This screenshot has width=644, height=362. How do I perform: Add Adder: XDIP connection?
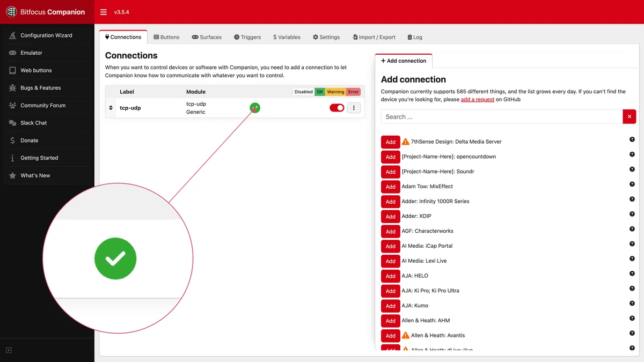click(x=390, y=217)
